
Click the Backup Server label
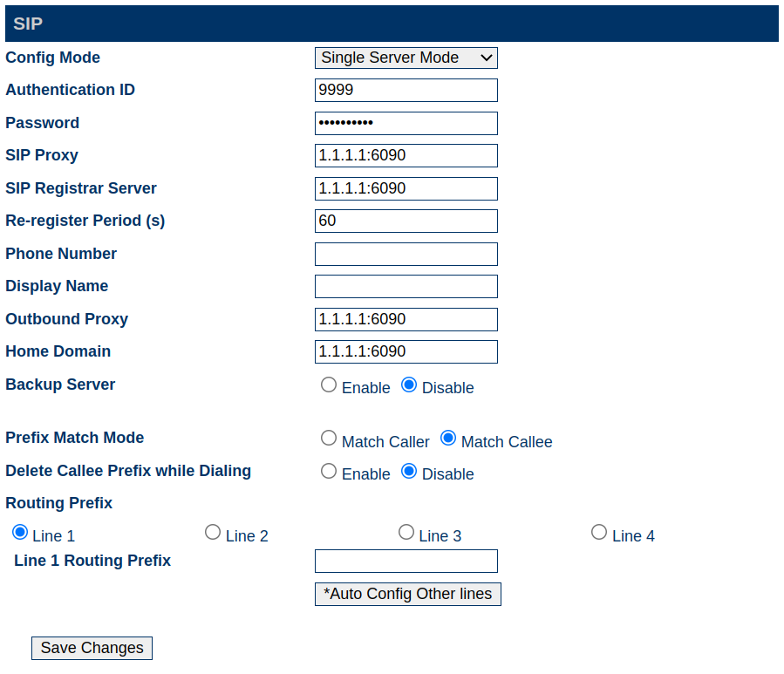(x=60, y=385)
